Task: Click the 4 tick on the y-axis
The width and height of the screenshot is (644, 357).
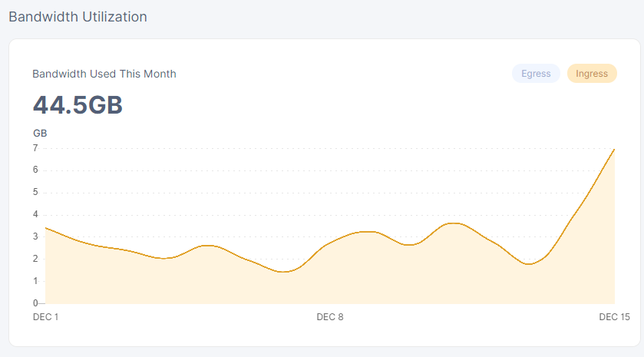Action: click(35, 215)
